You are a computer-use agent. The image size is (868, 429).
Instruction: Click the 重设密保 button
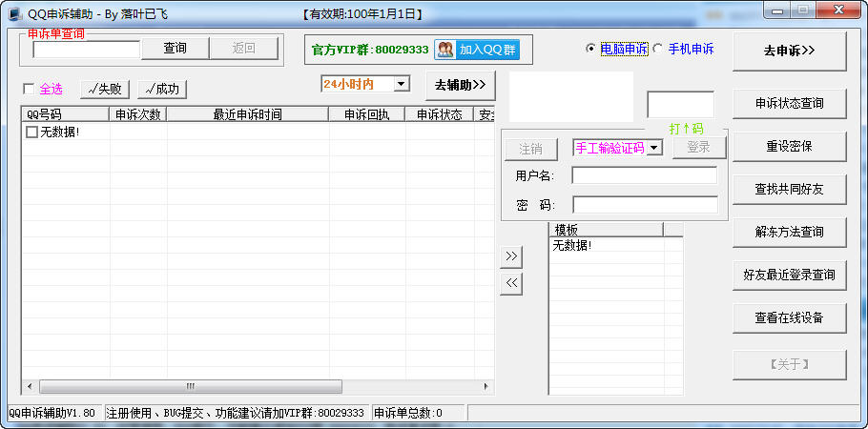coord(790,147)
